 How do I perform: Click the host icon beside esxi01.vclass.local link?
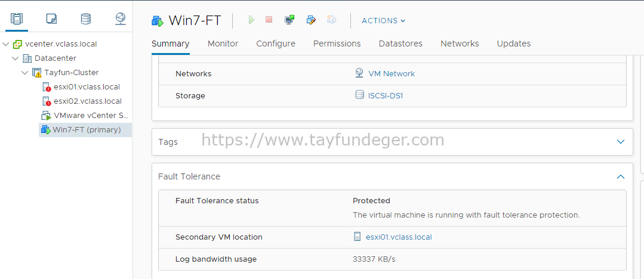[x=358, y=237]
